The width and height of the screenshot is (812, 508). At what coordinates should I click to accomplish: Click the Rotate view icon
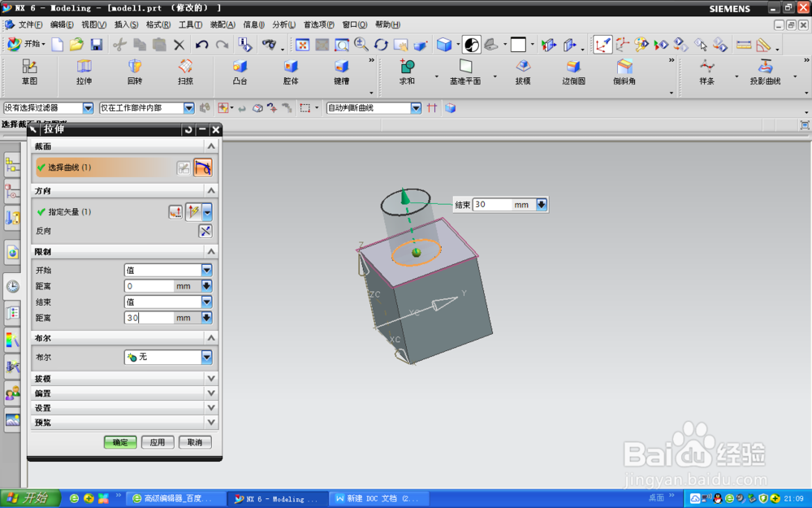pyautogui.click(x=381, y=45)
